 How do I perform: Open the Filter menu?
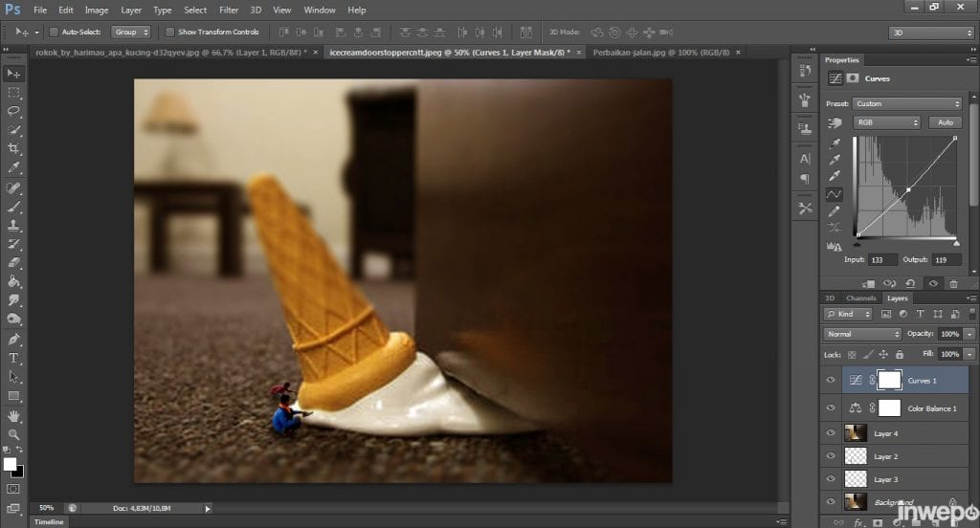229,10
